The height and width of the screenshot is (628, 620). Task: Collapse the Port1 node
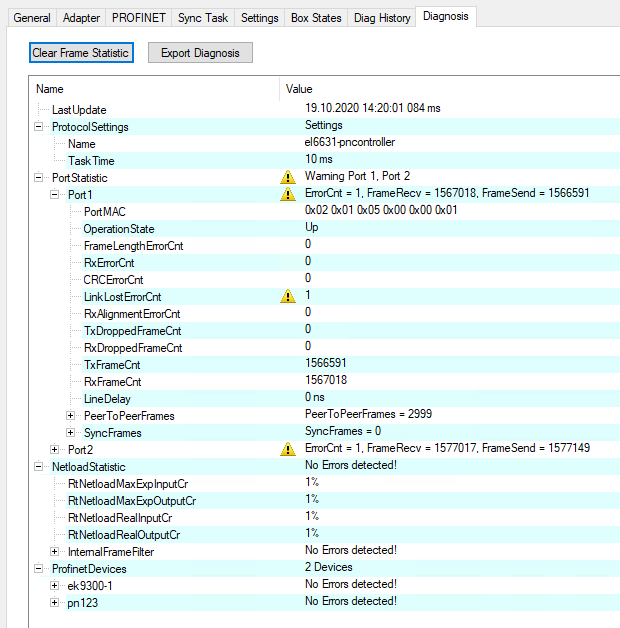55,194
